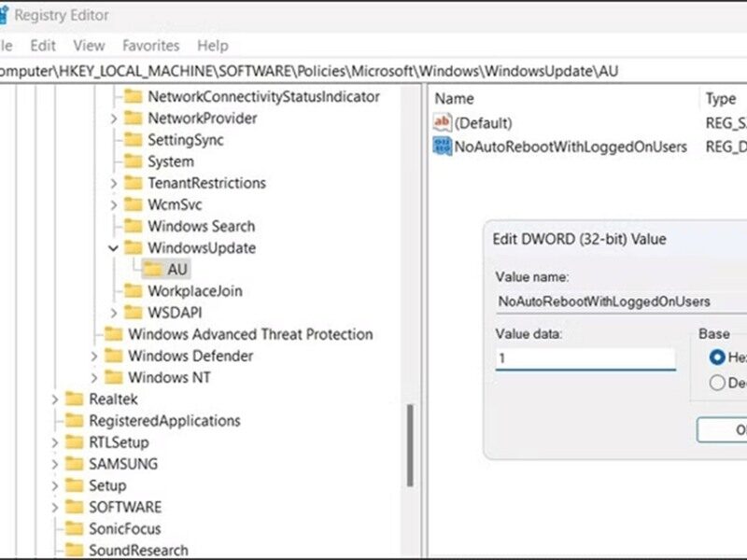Click the WindowsUpdate folder icon
The image size is (747, 560).
pos(134,248)
